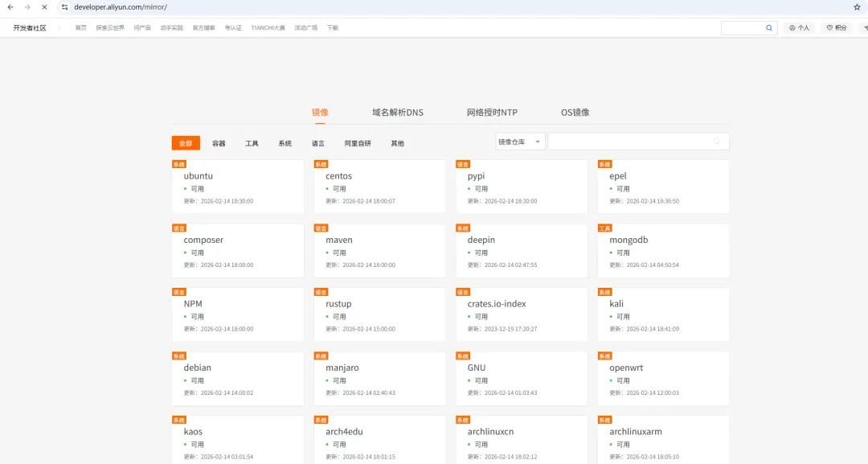This screenshot has width=868, height=464.
Task: Select the 镜像 tab
Action: pyautogui.click(x=320, y=113)
